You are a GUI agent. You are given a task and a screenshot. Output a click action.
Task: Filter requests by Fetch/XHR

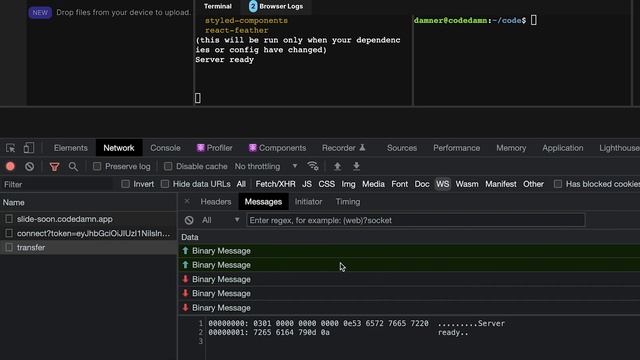[276, 184]
